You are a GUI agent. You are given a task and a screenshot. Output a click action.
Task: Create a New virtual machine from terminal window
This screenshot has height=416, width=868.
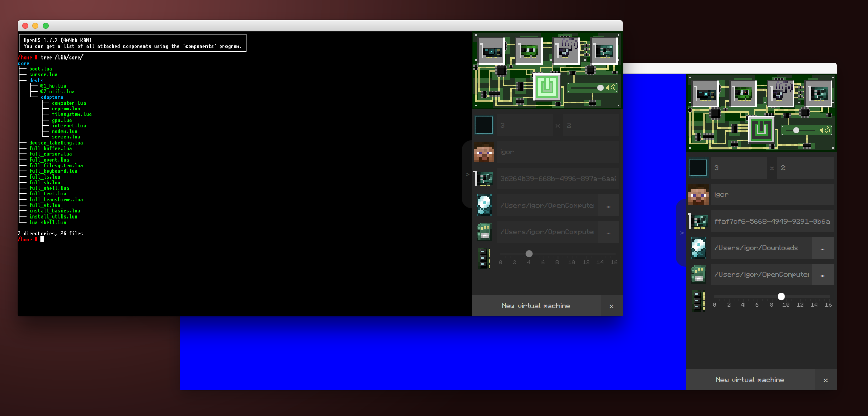tap(536, 306)
